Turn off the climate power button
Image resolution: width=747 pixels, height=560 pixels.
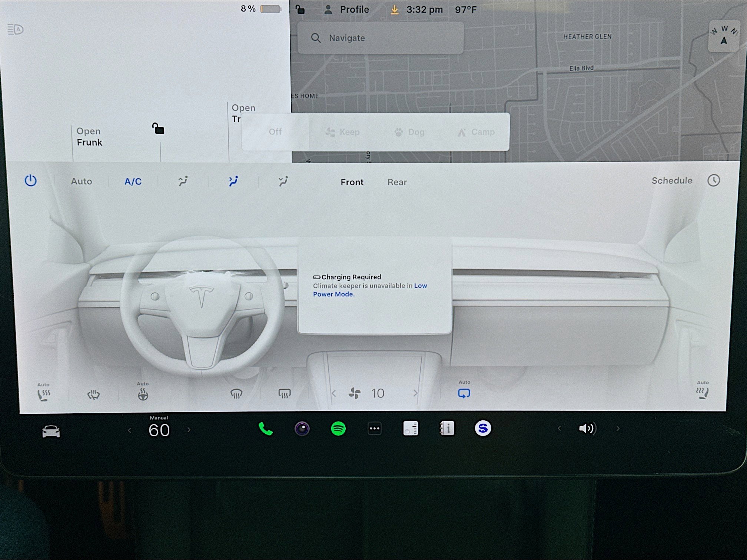click(x=30, y=181)
